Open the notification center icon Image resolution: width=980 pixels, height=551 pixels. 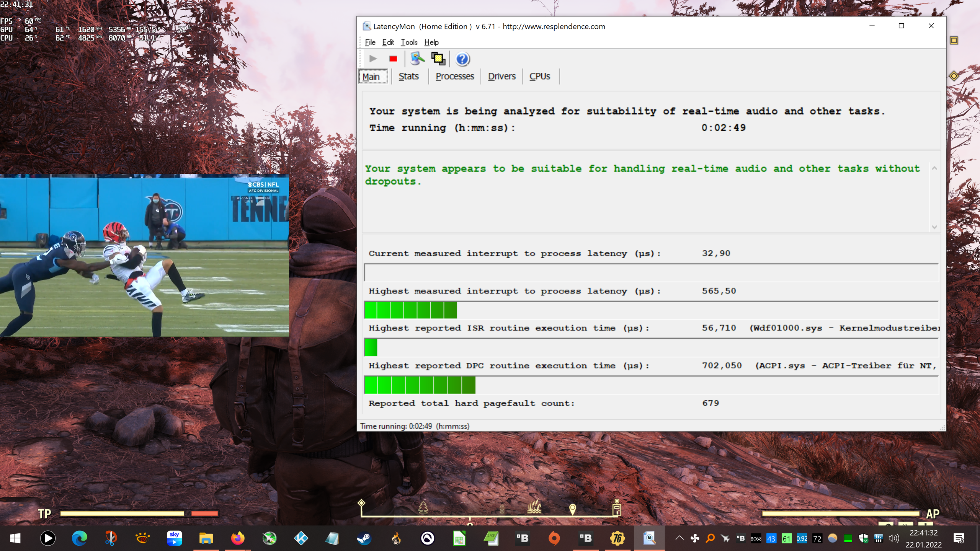[x=959, y=538]
